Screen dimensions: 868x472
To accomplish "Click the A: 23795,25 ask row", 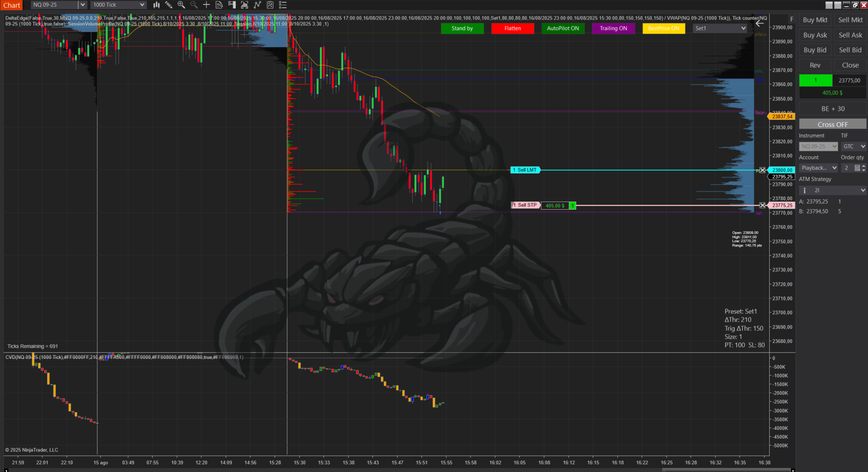I will click(820, 202).
